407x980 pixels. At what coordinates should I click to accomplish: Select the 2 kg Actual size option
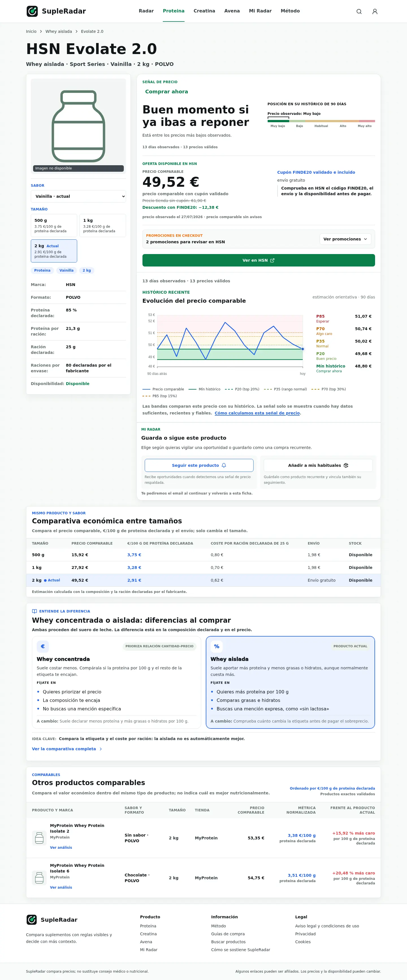coord(54,251)
